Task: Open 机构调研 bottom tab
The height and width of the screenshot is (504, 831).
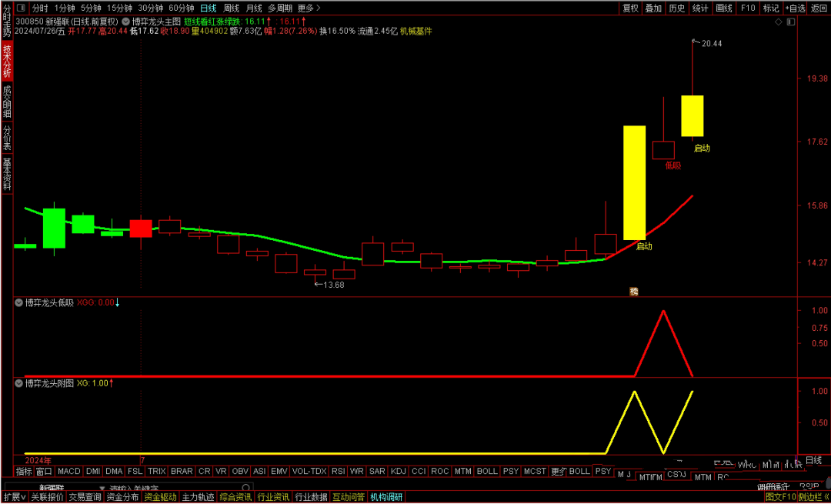Action: click(x=385, y=497)
